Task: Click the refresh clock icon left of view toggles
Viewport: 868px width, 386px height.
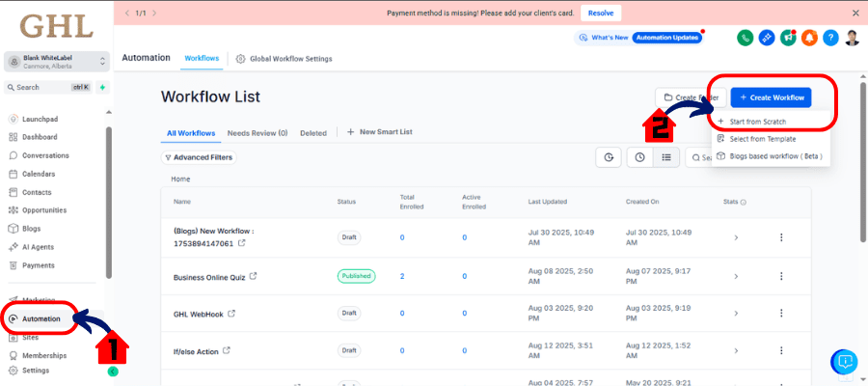Action: pyautogui.click(x=609, y=157)
